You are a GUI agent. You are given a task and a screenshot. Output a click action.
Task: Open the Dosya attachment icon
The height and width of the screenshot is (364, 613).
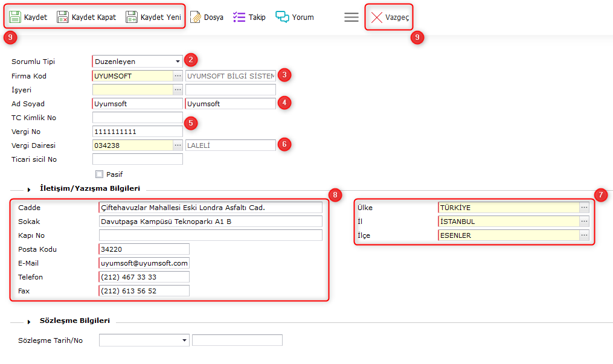coord(195,17)
